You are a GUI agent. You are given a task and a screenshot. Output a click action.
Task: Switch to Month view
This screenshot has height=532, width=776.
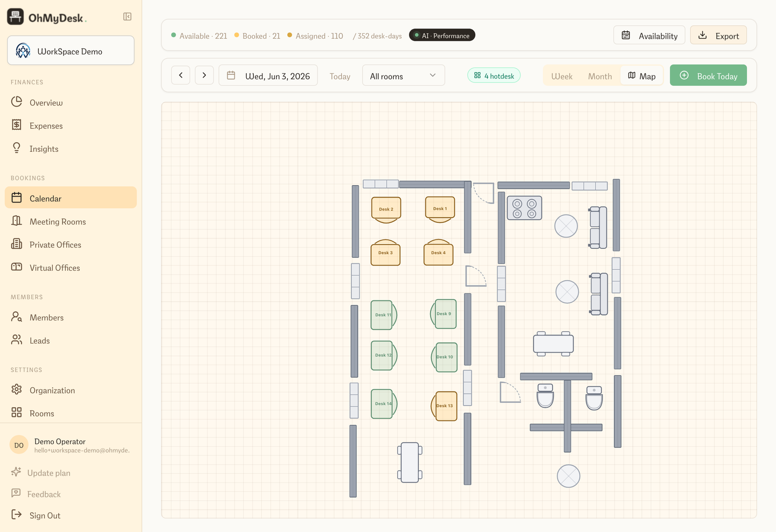tap(600, 76)
